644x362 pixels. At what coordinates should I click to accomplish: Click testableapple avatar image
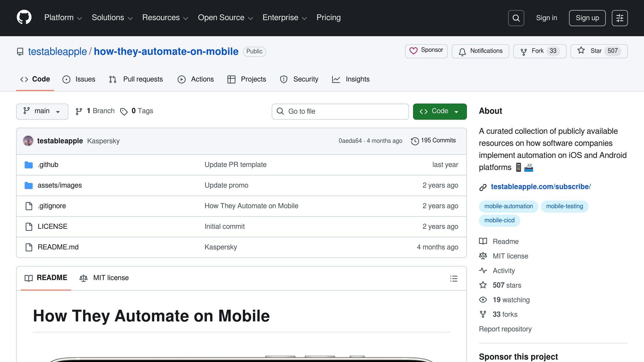tap(28, 141)
